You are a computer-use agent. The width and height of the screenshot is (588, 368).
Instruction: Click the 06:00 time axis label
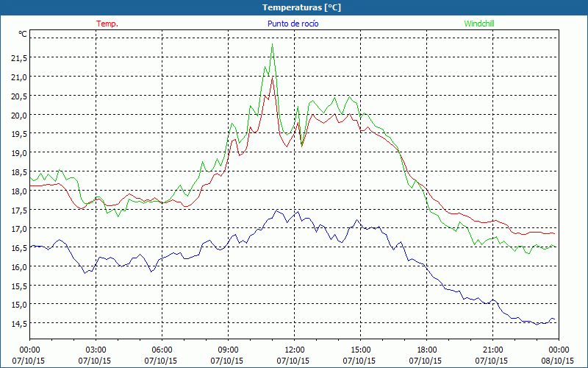coord(162,350)
